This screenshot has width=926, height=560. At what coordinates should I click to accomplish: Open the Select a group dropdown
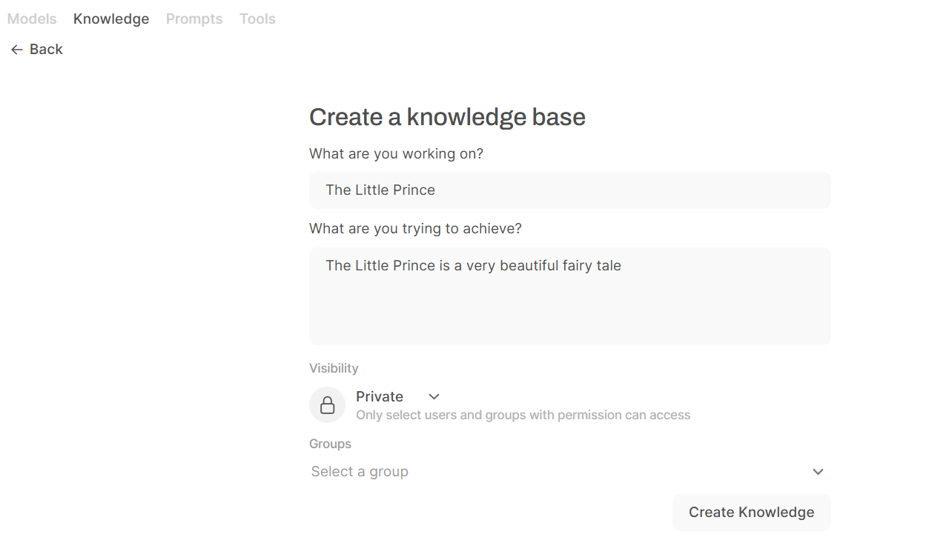569,472
